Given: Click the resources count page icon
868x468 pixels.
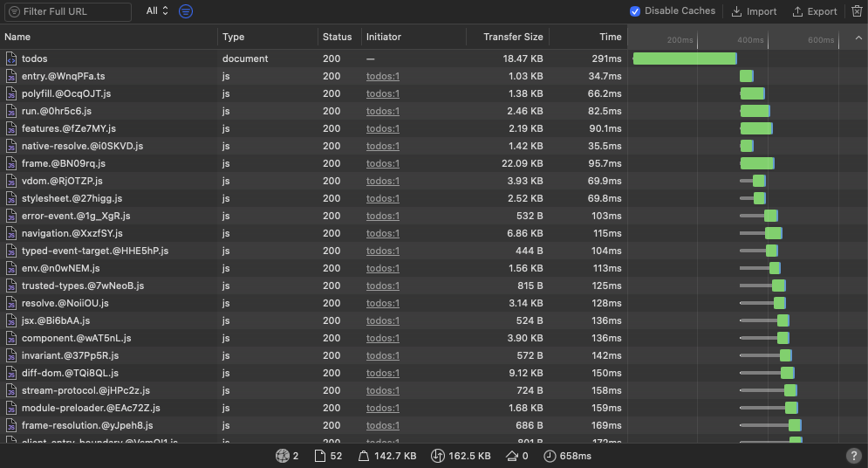Looking at the screenshot, I should click(x=319, y=456).
